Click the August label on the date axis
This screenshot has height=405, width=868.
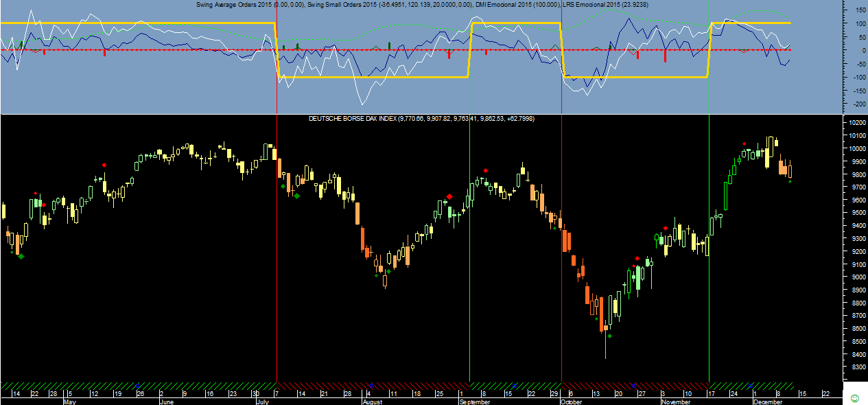tap(372, 402)
